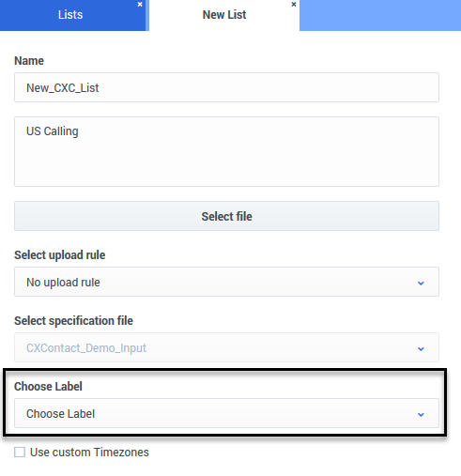
Task: Open the CXContact_Demo_Input specification dropdown
Action: pyautogui.click(x=226, y=347)
